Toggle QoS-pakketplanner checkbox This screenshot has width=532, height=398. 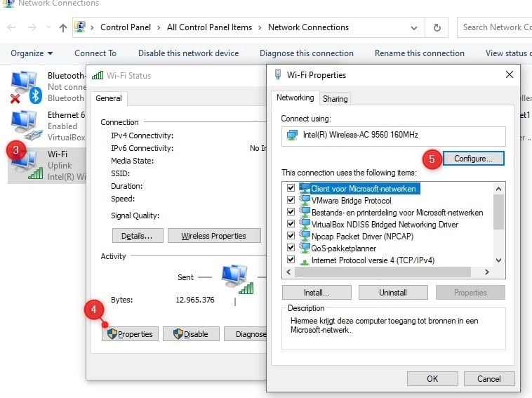(291, 247)
